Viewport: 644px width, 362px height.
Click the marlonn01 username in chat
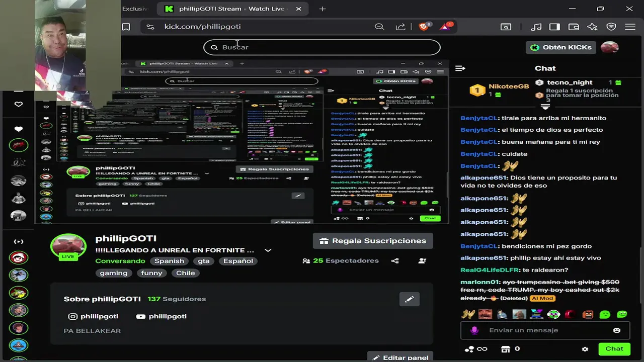pyautogui.click(x=479, y=282)
